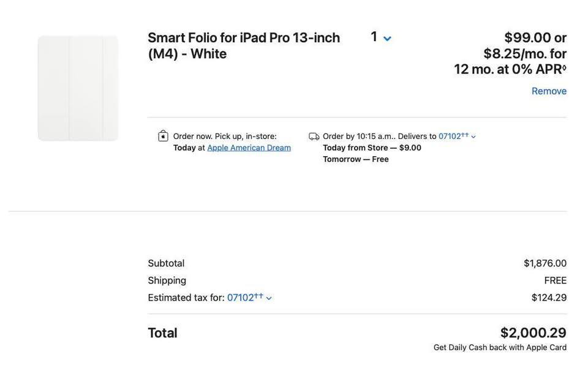Click the Tomorrow Free delivery option
This screenshot has width=588, height=365.
click(356, 159)
